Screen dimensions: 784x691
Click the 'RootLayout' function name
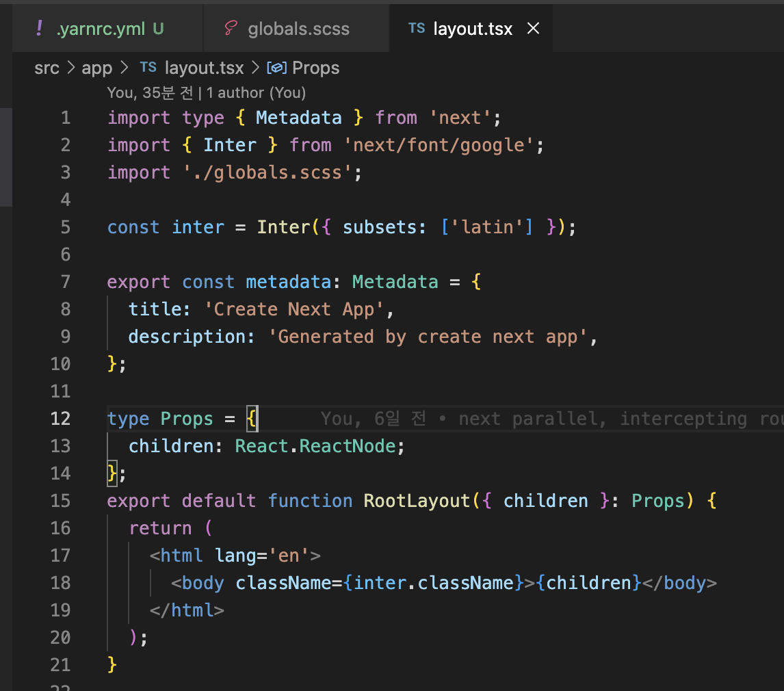coord(417,501)
